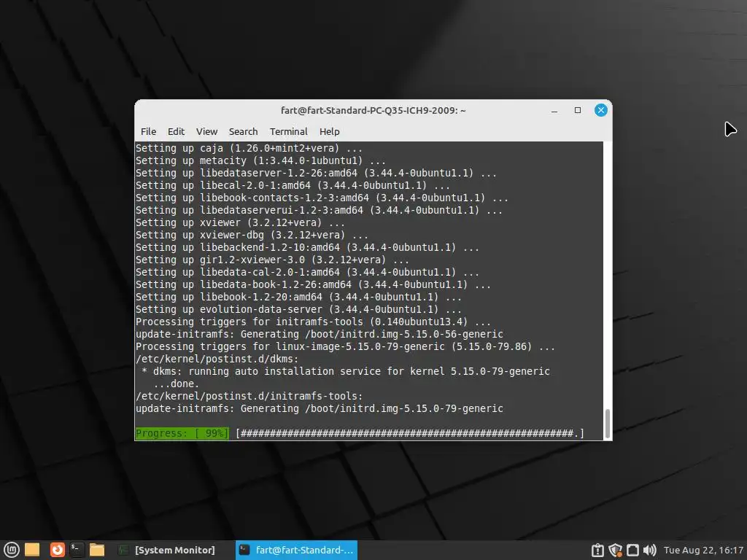Screen dimensions: 747x560
Task: Open the terminal launcher in the panel
Action: 77,550
